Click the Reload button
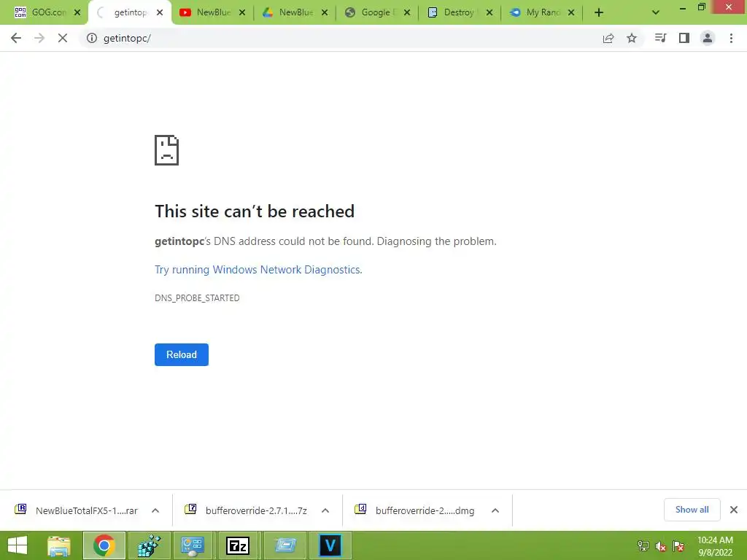747x560 pixels. coord(182,355)
